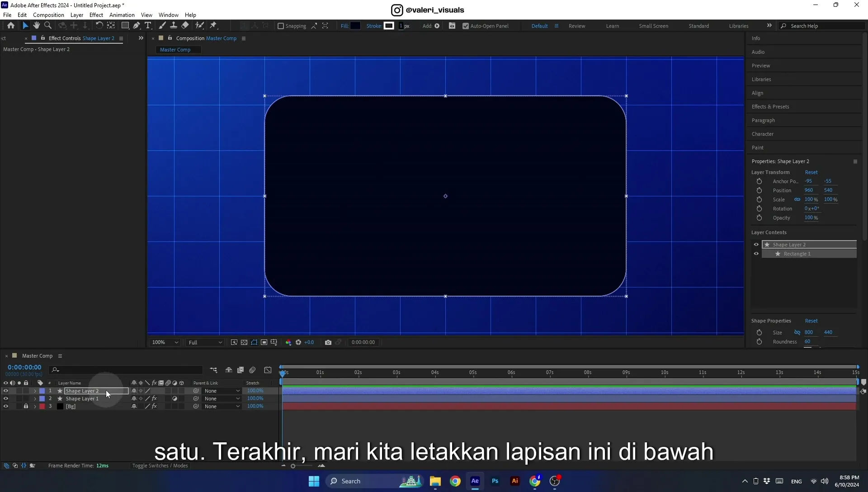The image size is (868, 492).
Task: Expand Shape Layer 1 properties in timeline
Action: [x=35, y=399]
